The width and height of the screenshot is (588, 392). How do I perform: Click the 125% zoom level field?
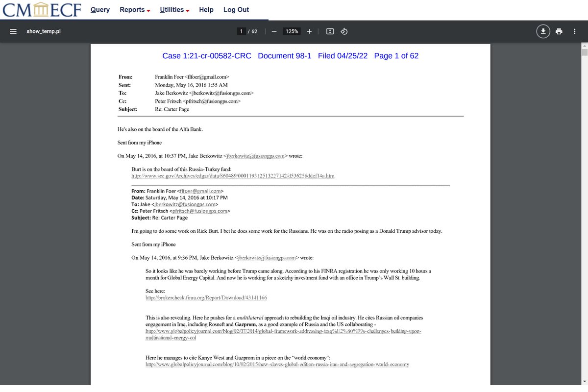(x=292, y=31)
